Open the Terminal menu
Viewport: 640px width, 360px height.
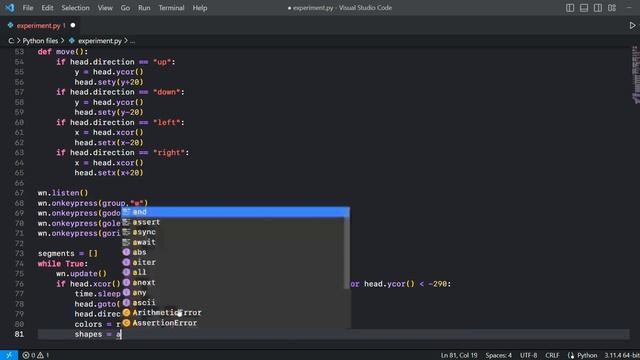[171, 8]
